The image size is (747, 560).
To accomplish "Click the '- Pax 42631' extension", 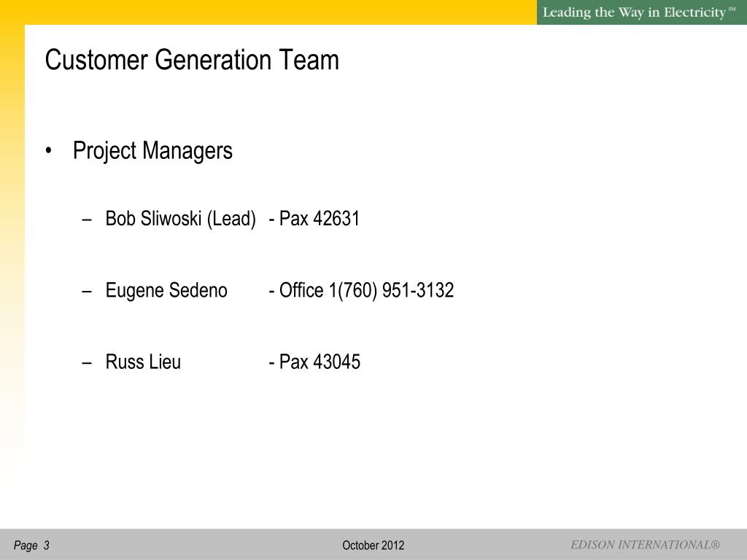I will point(314,219).
